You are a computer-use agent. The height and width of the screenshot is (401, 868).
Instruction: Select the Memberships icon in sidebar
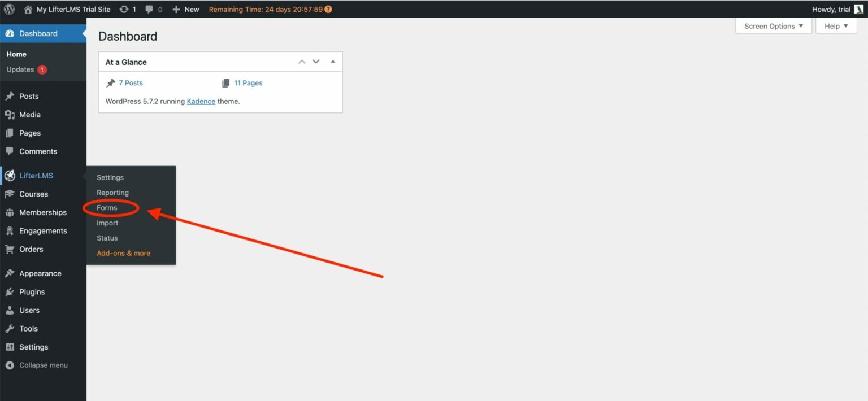point(11,212)
